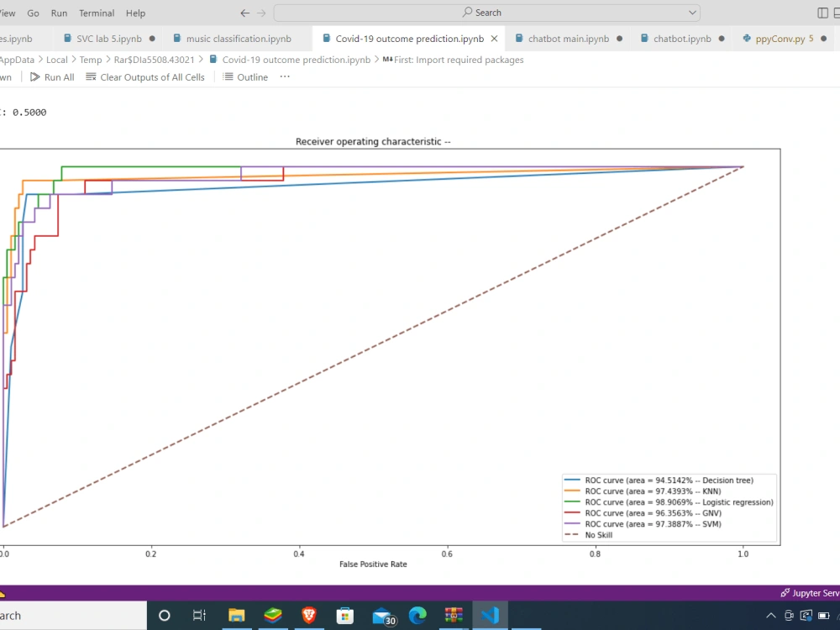This screenshot has width=840, height=630.
Task: Open Microsoft Store from the taskbar
Action: [x=345, y=616]
